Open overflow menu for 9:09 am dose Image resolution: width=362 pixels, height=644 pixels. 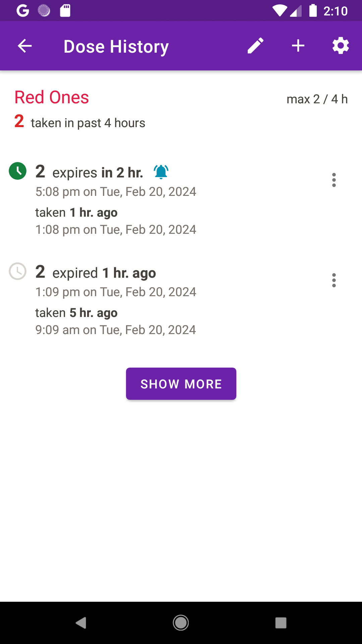[334, 280]
